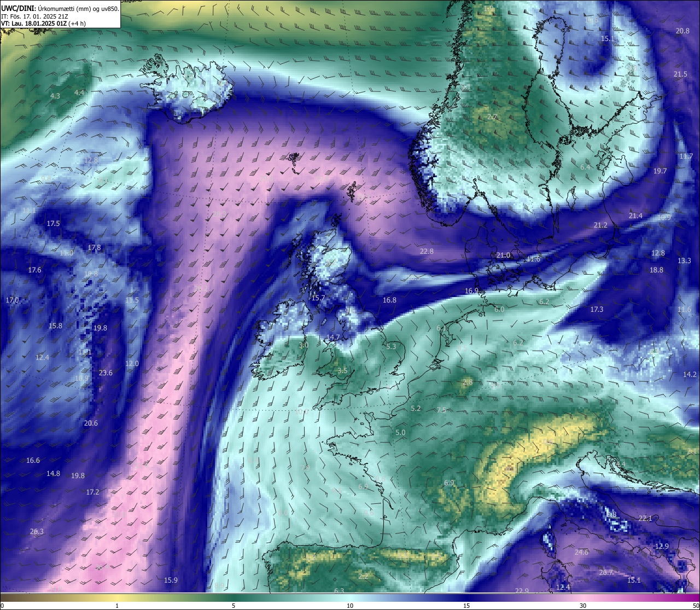Click the map value 17.3
The image size is (700, 610).
click(597, 309)
